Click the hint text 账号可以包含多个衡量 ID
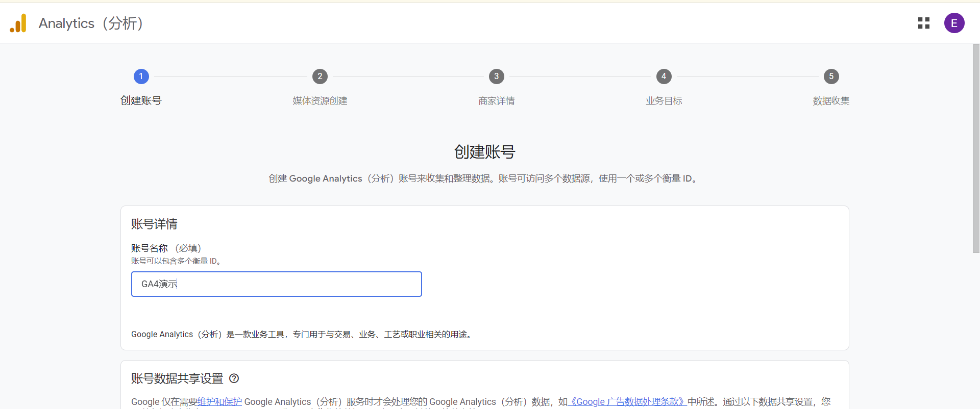Viewport: 980px width, 409px height. [x=178, y=261]
